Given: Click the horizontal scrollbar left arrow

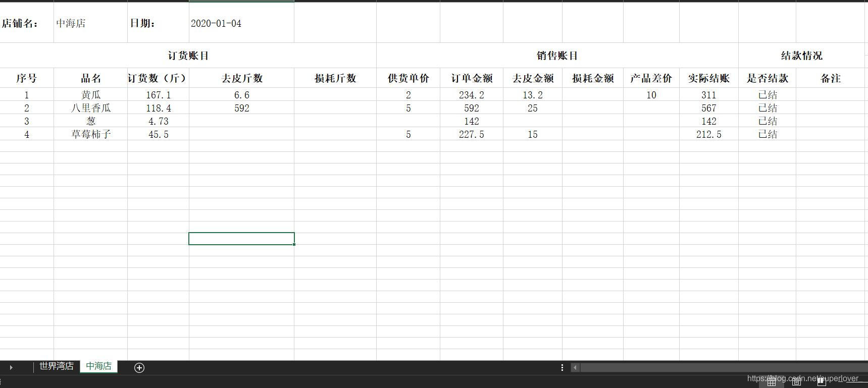Looking at the screenshot, I should tap(575, 368).
